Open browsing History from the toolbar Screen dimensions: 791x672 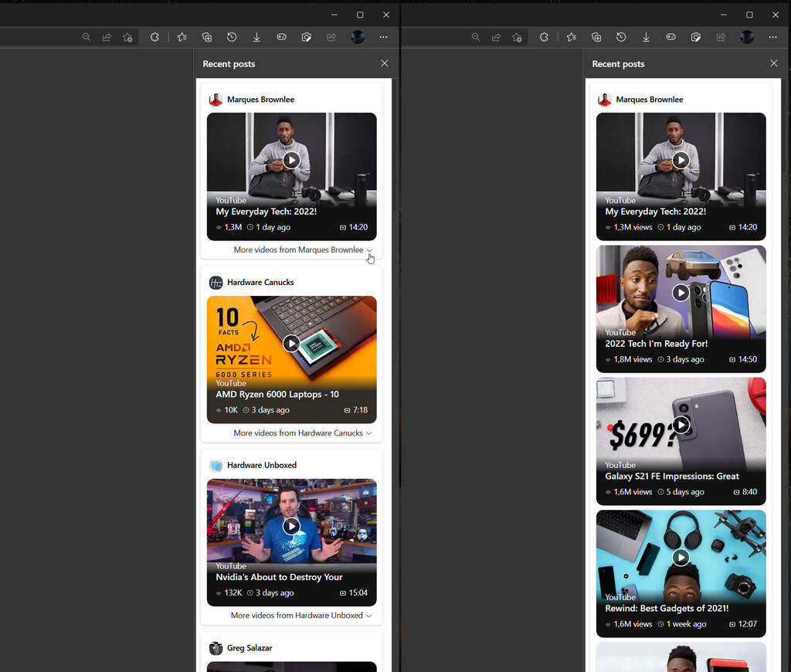[x=232, y=36]
